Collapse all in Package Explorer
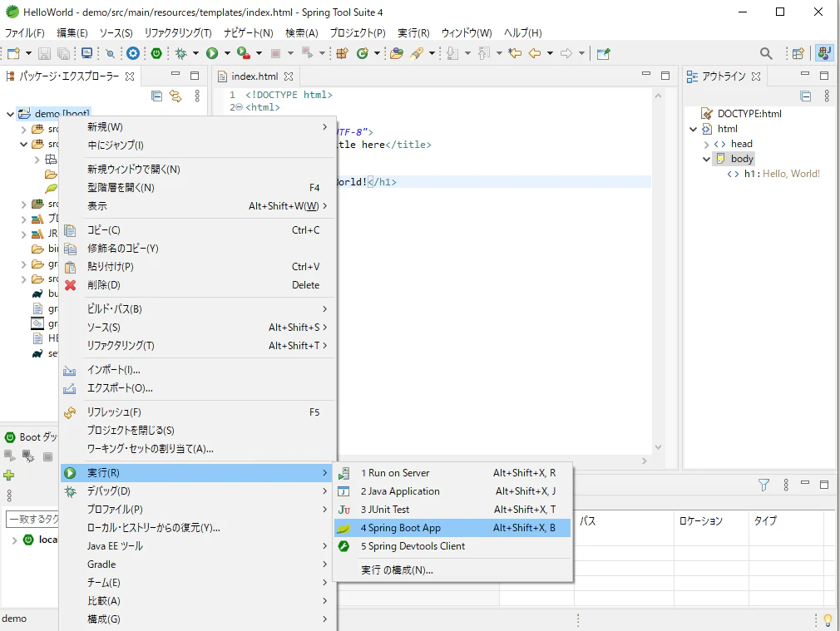Viewport: 840px width, 631px height. pos(156,96)
